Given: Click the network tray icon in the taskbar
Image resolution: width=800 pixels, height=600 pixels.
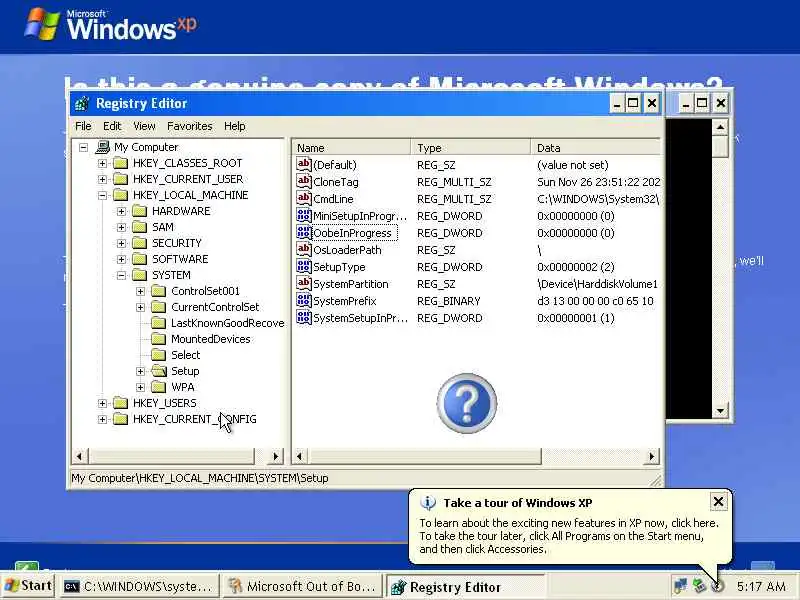Looking at the screenshot, I should (680, 586).
